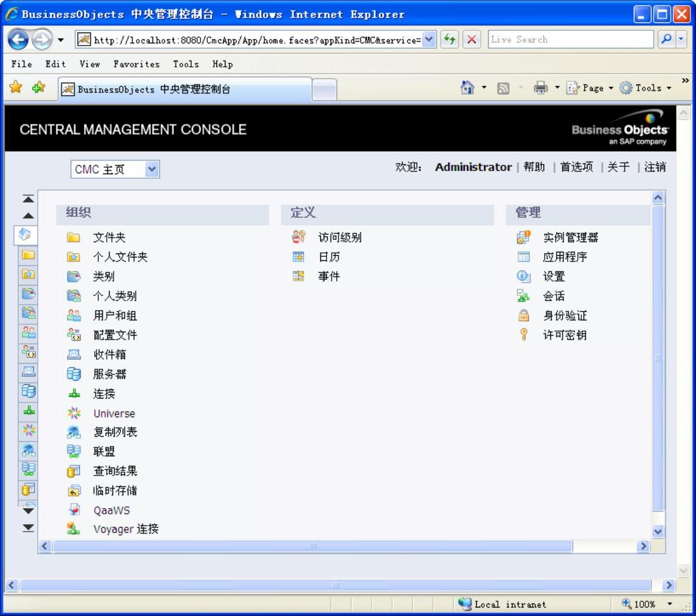Click the 首选项 preferences link
Screen dimensions: 696x616
[x=577, y=167]
